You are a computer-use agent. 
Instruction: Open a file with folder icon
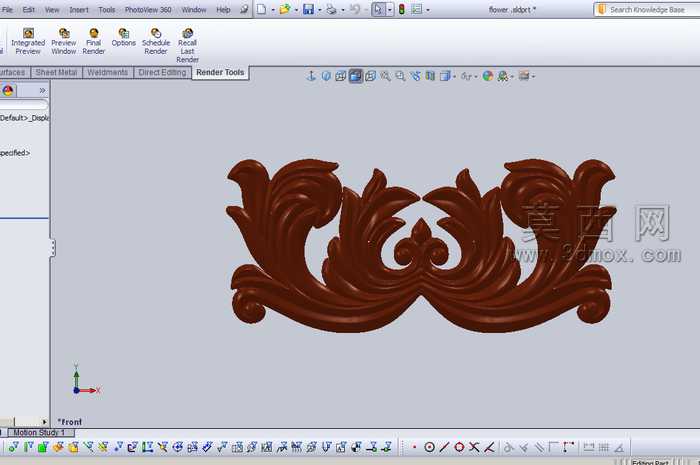tap(284, 9)
